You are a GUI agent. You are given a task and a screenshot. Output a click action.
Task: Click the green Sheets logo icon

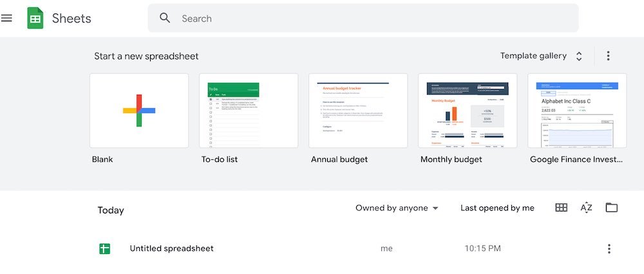coord(35,18)
